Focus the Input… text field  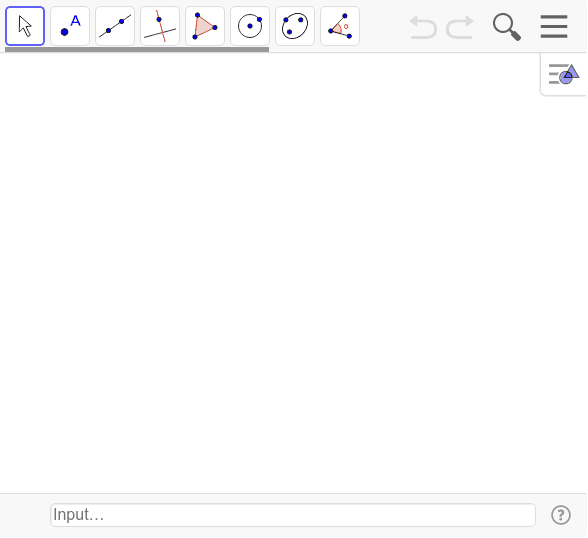click(293, 515)
